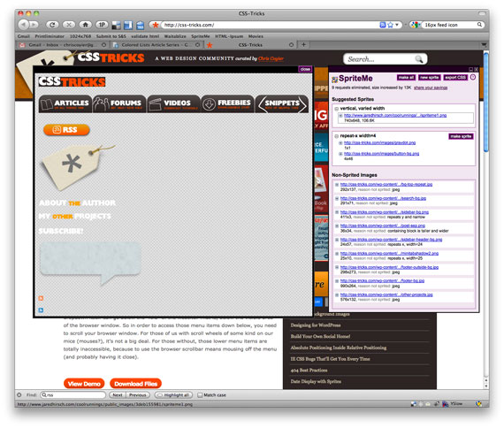Close the Colored Lists Article Series tab
This screenshot has width=504, height=428.
(x=198, y=45)
